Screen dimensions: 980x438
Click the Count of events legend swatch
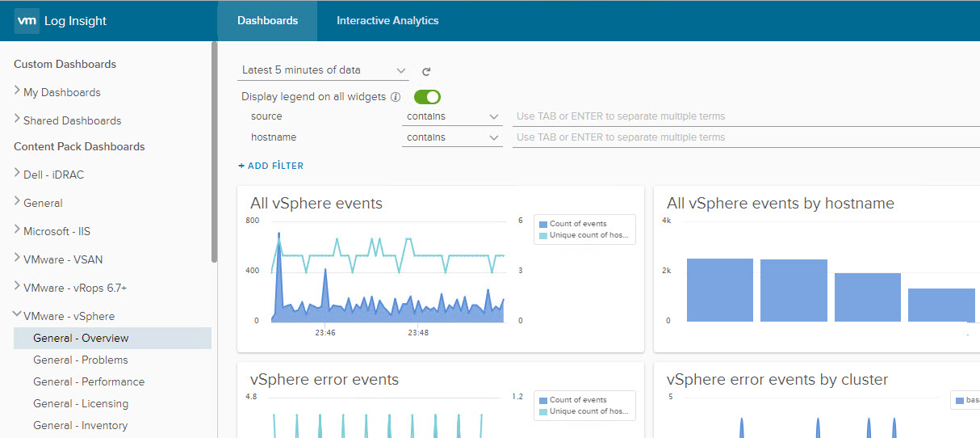(543, 224)
